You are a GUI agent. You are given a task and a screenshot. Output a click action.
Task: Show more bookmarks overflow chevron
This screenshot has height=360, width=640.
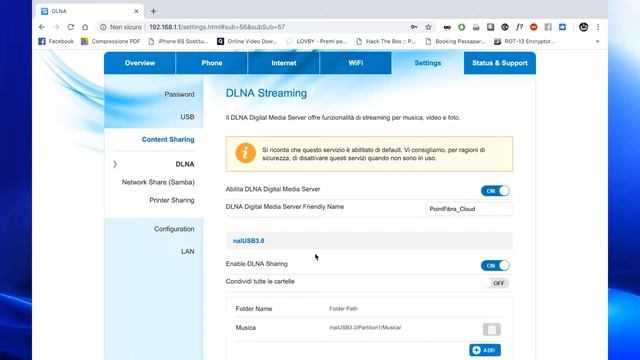[x=598, y=41]
